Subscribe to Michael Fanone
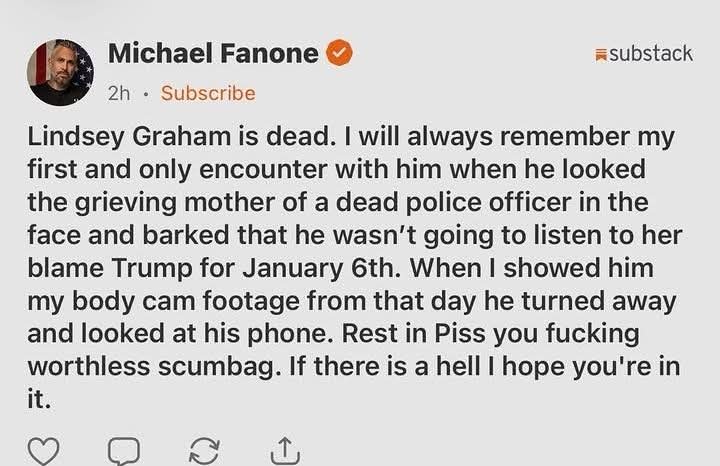This screenshot has width=720, height=466. point(208,93)
